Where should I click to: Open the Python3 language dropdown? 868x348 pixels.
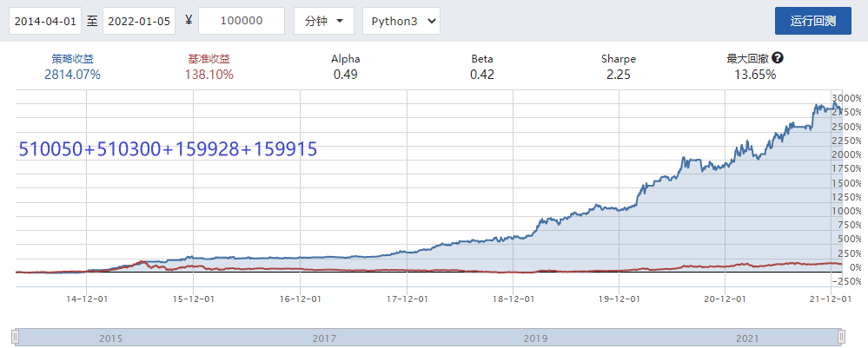click(401, 21)
